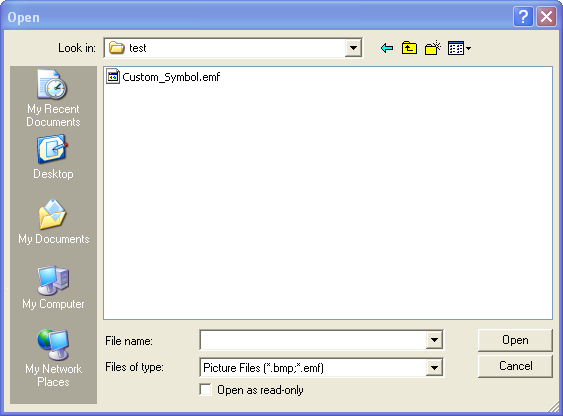Open My Network Places location
The image size is (563, 416).
pyautogui.click(x=53, y=358)
